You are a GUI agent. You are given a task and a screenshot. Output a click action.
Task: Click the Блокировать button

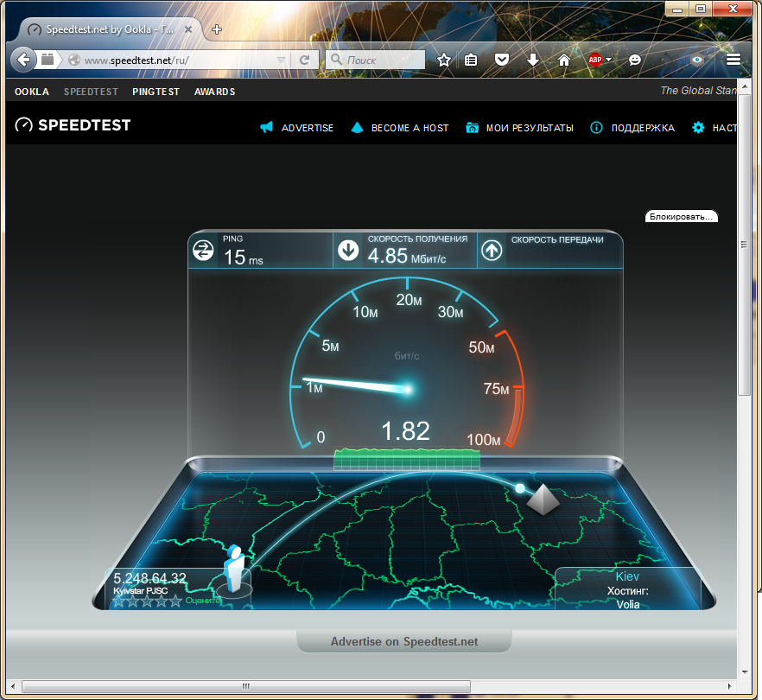[x=682, y=216]
